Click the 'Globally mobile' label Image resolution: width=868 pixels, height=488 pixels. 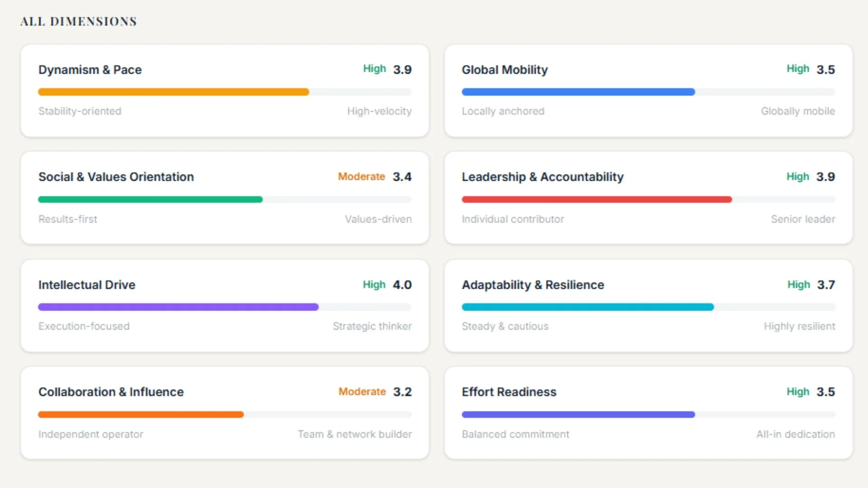[x=798, y=111]
